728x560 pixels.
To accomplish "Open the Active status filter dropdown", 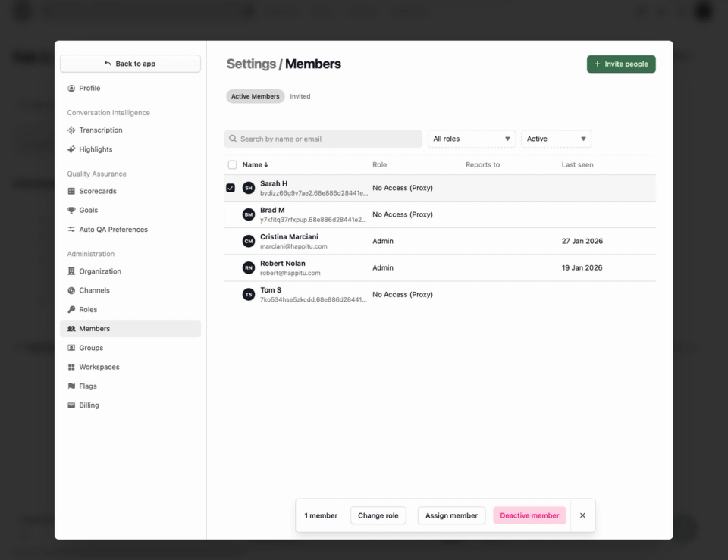I will (557, 139).
